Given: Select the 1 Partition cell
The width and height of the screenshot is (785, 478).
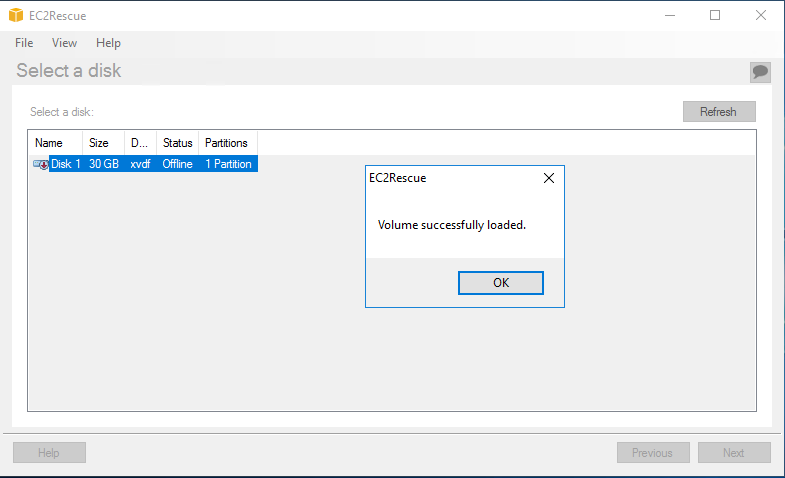Looking at the screenshot, I should point(228,164).
